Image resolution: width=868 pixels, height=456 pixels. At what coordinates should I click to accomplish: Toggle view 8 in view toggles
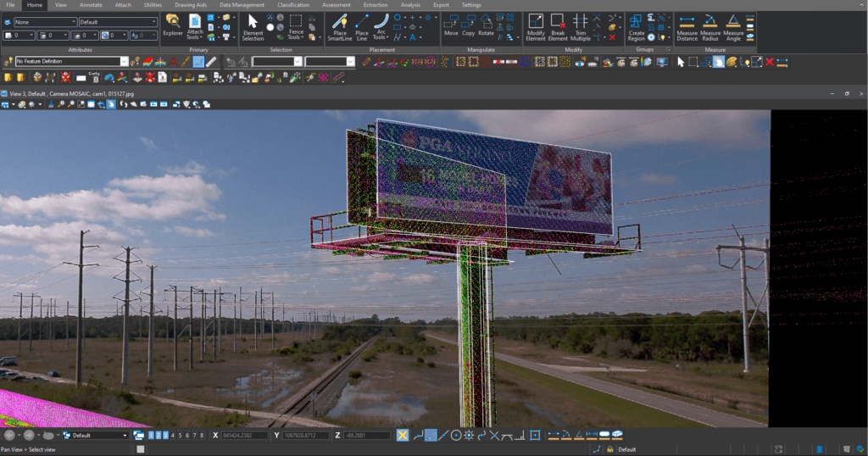[202, 436]
